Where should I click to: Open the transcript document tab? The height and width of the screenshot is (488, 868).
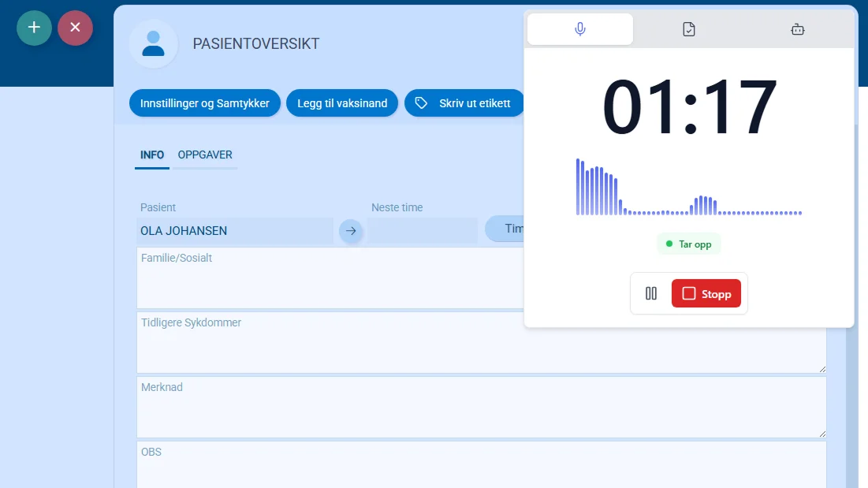point(688,28)
